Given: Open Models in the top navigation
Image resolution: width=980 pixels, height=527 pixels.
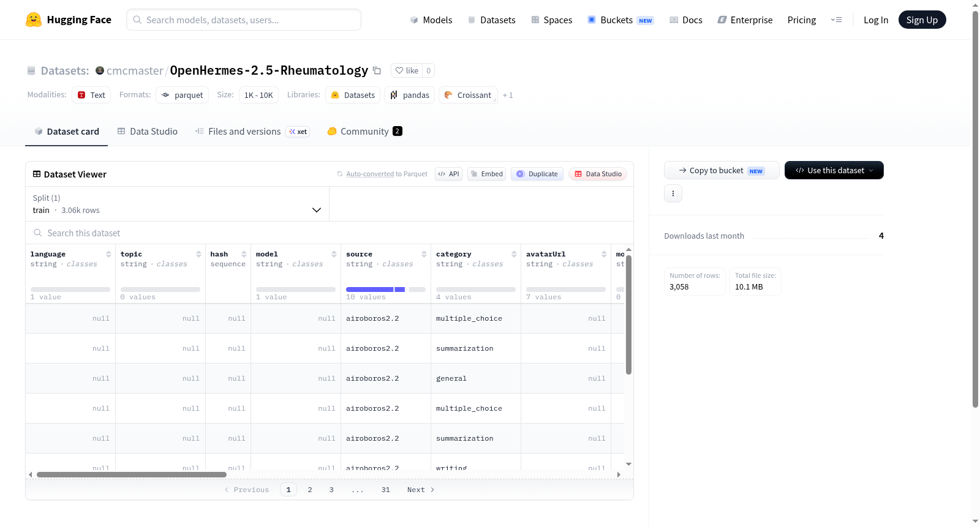Looking at the screenshot, I should point(431,20).
